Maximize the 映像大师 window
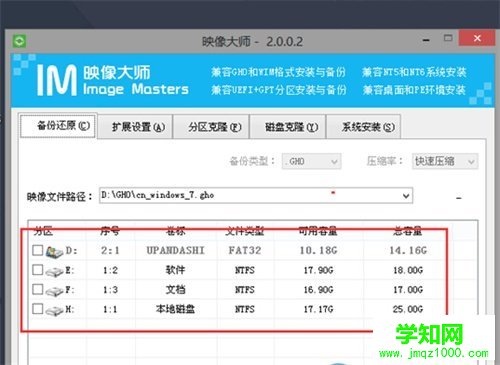The height and width of the screenshot is (365, 500). point(448,38)
